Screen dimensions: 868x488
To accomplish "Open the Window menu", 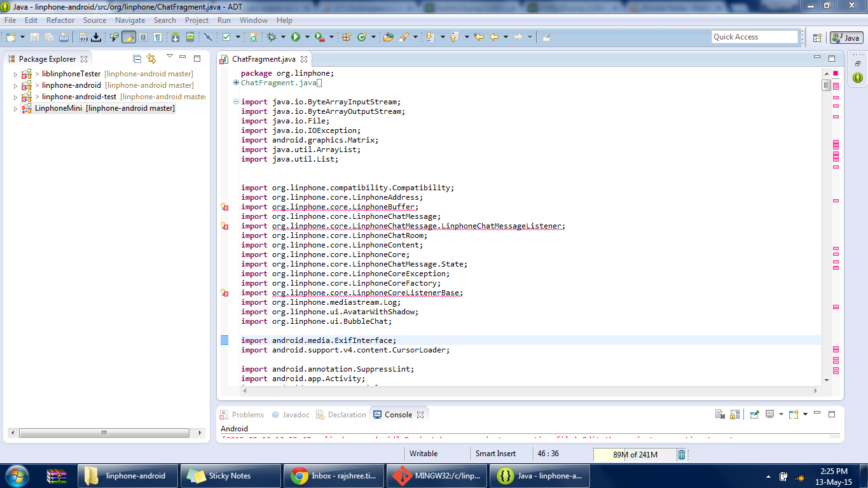I will pos(253,20).
